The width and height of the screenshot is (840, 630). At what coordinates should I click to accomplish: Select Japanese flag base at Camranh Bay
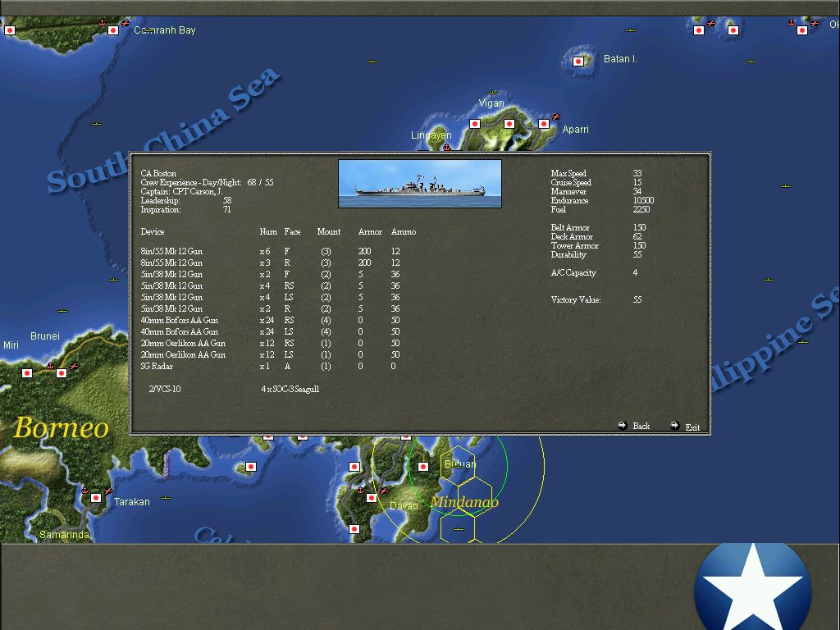point(113,30)
